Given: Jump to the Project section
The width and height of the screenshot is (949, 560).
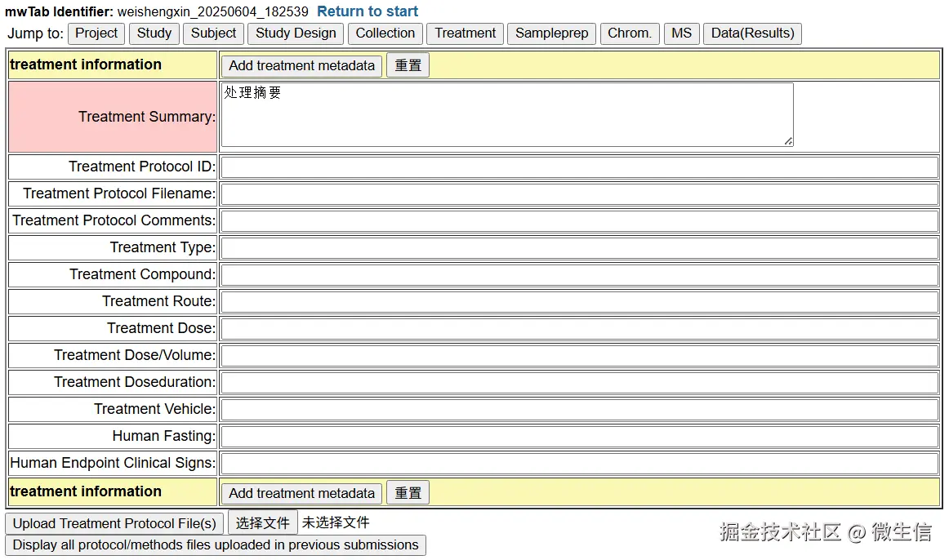Looking at the screenshot, I should (96, 33).
